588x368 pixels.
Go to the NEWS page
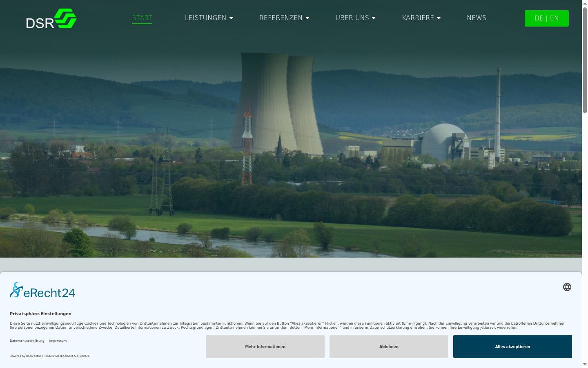click(477, 18)
